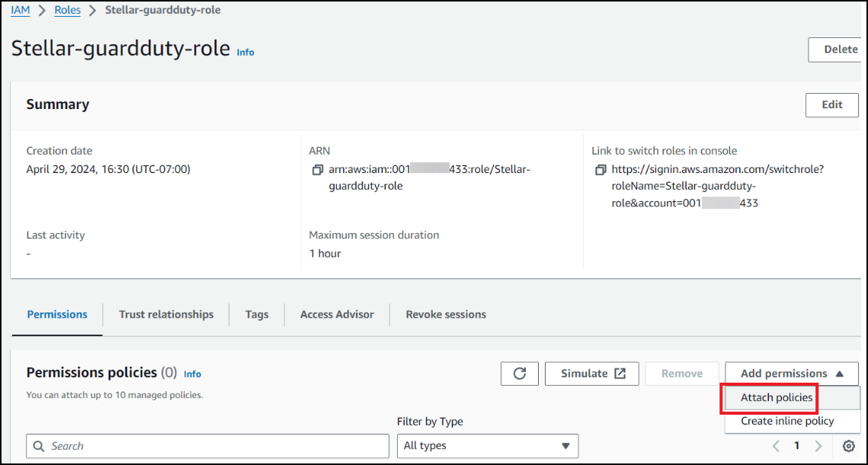Viewport: 868px width, 465px height.
Task: Navigate to Roles in the breadcrumb
Action: point(68,11)
